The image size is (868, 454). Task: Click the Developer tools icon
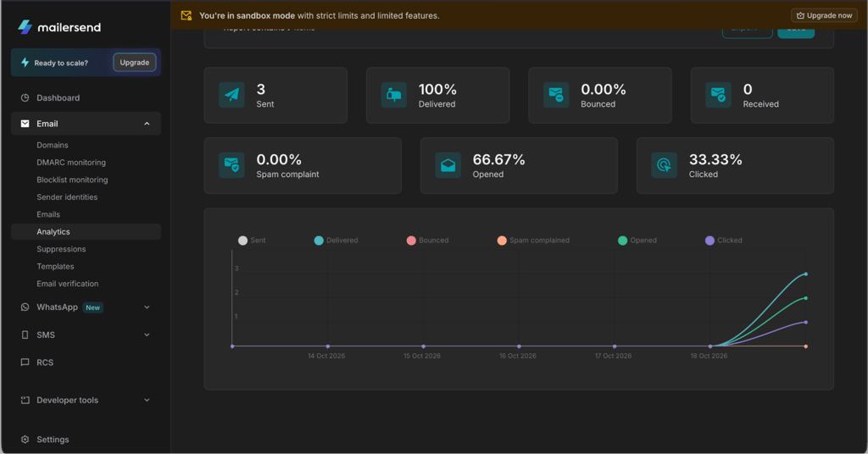point(25,400)
